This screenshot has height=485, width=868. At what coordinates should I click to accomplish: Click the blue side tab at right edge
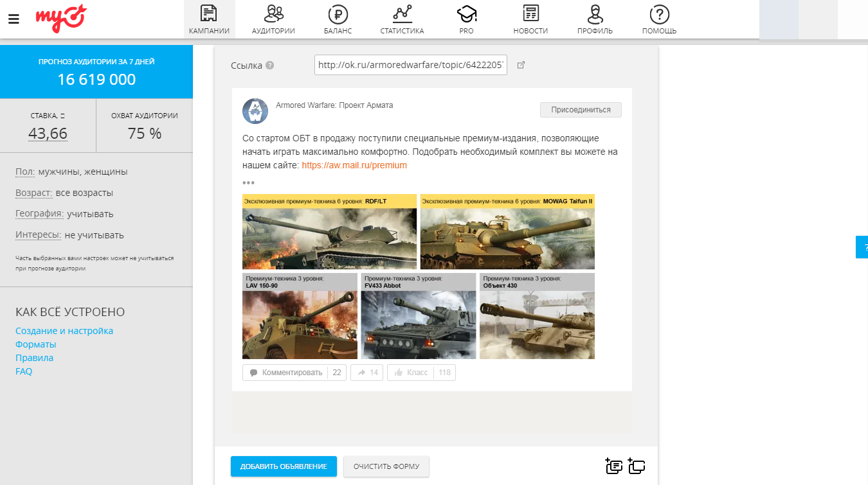(862, 247)
